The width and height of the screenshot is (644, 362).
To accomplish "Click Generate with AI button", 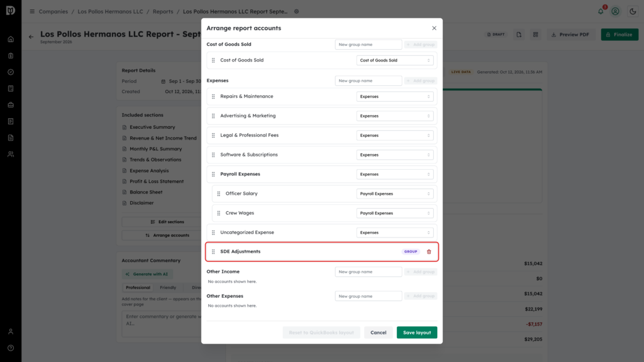I will point(147,274).
